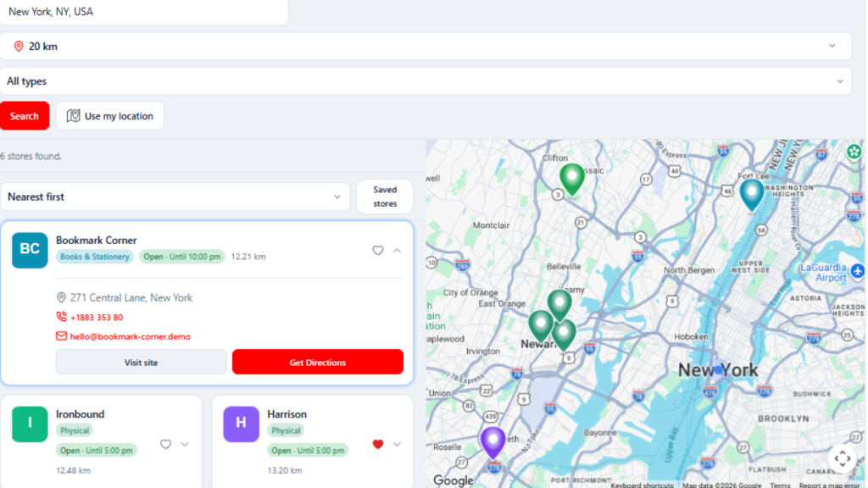
Task: Open the 20 km radius dropdown
Action: click(426, 47)
